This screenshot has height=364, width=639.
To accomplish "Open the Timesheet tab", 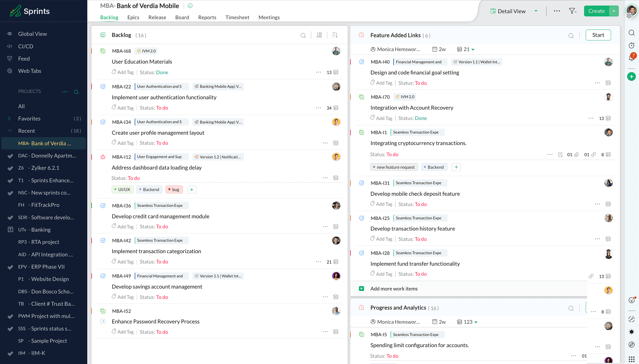I will click(x=237, y=17).
